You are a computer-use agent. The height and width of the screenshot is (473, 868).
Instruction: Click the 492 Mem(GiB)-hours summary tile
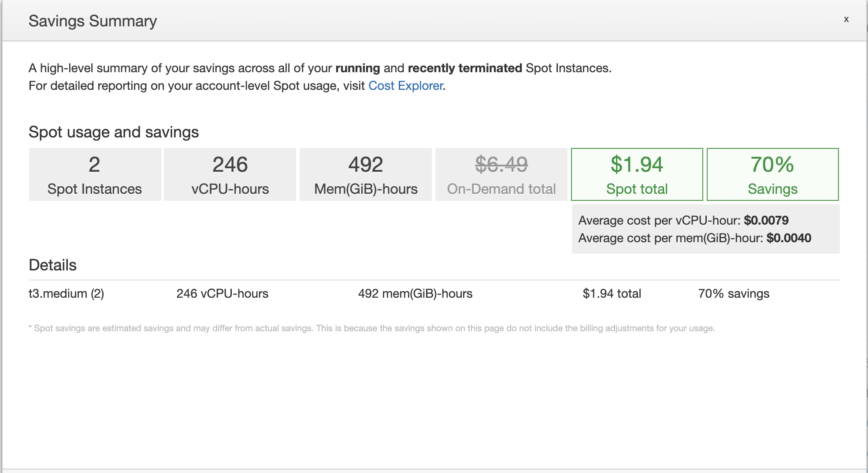(365, 174)
